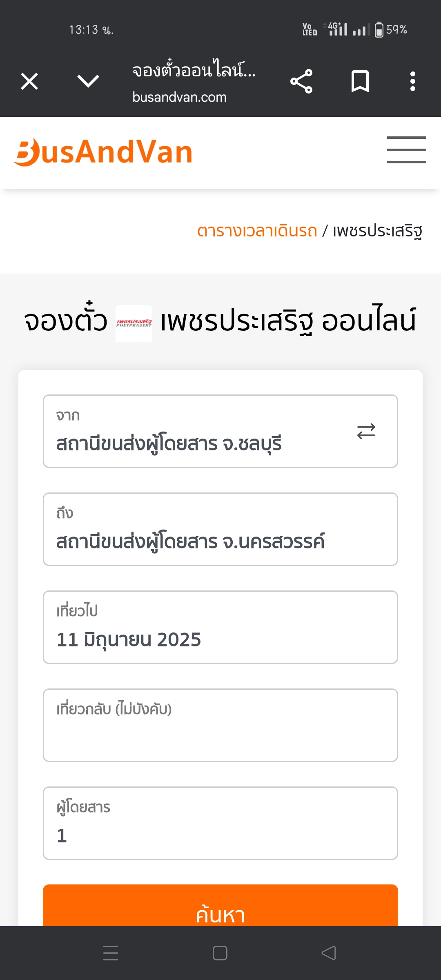Tap the Android home square button
Viewport: 441px width, 980px height.
coord(220,953)
